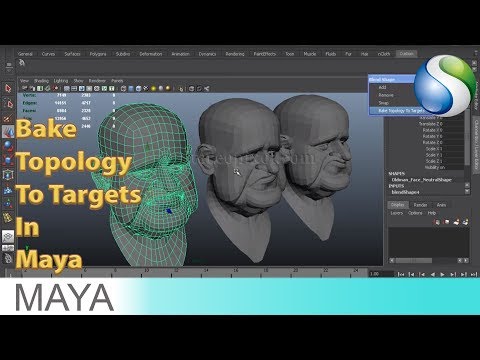Image resolution: width=480 pixels, height=360 pixels.
Task: Click wireframe on shaded panel icon
Action: pyautogui.click(x=138, y=88)
